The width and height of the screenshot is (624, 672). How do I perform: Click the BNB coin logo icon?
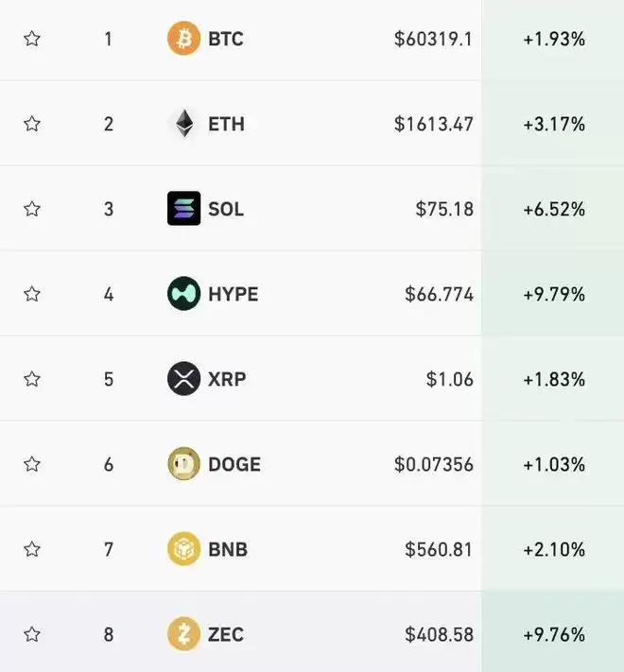183,548
